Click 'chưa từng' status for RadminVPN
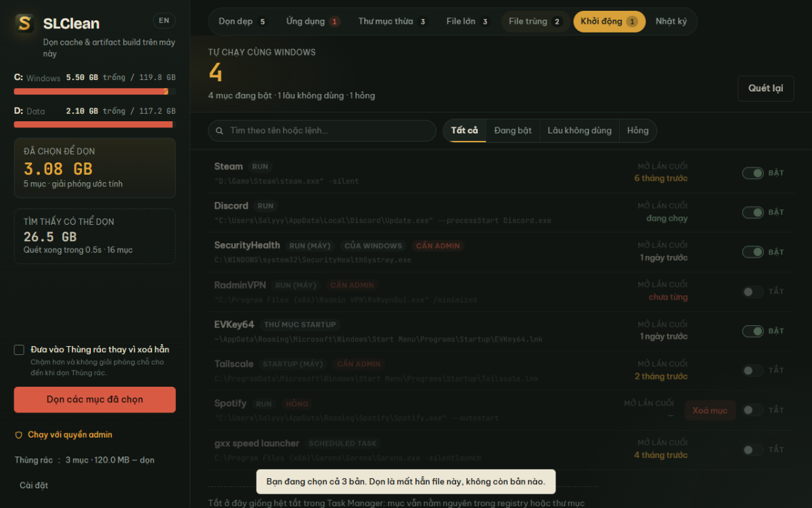Viewport: 812px width, 508px height. (668, 297)
